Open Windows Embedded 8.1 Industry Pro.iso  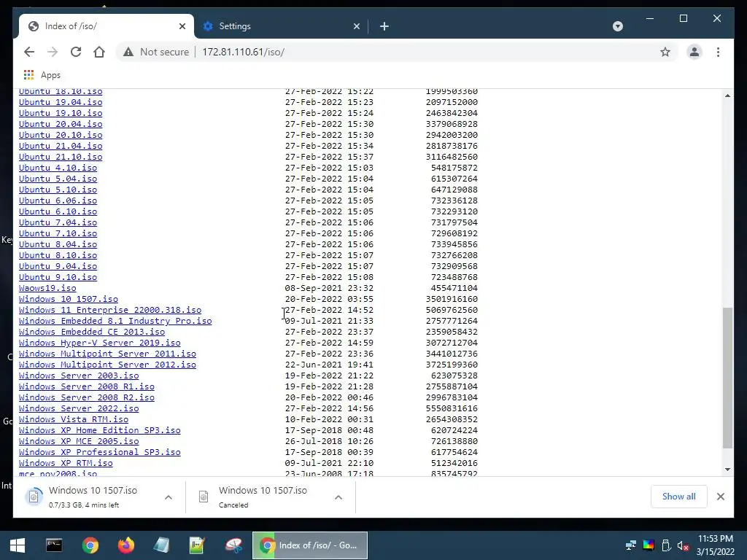[x=115, y=321]
